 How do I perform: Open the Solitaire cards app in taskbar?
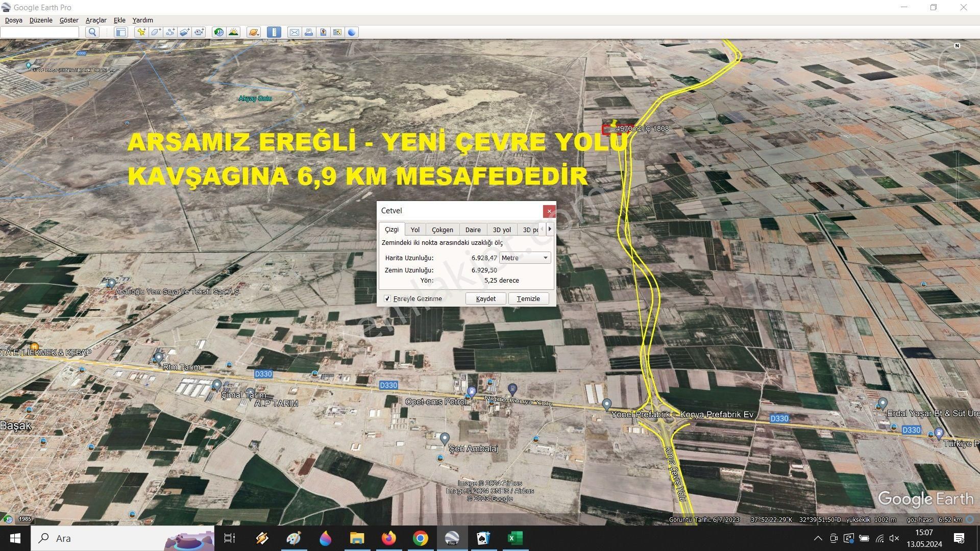point(483,538)
